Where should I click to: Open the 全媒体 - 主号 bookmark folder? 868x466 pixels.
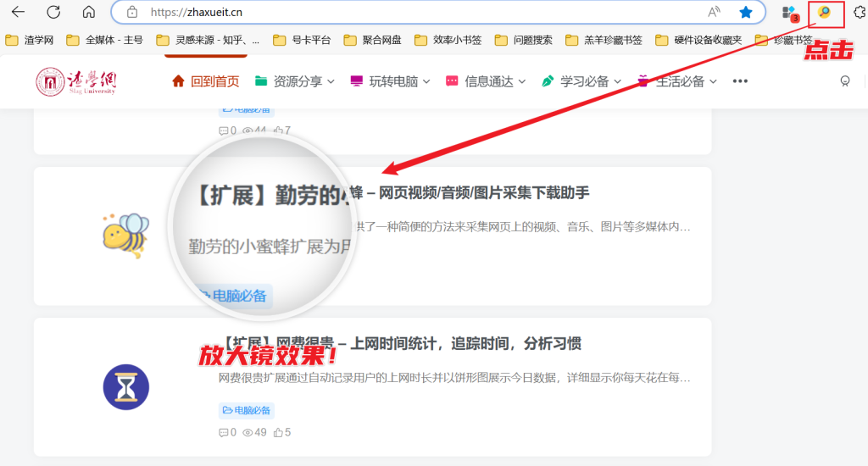pyautogui.click(x=104, y=40)
